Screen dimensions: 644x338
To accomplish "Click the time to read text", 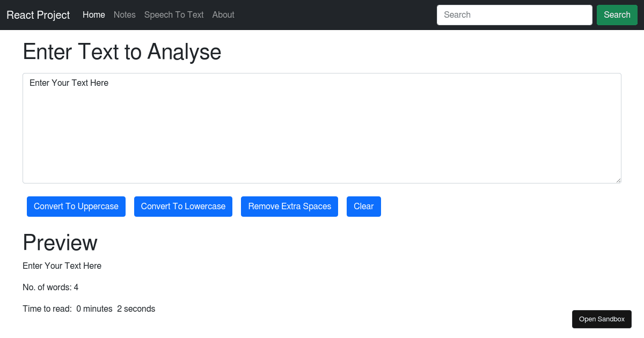I will [89, 308].
